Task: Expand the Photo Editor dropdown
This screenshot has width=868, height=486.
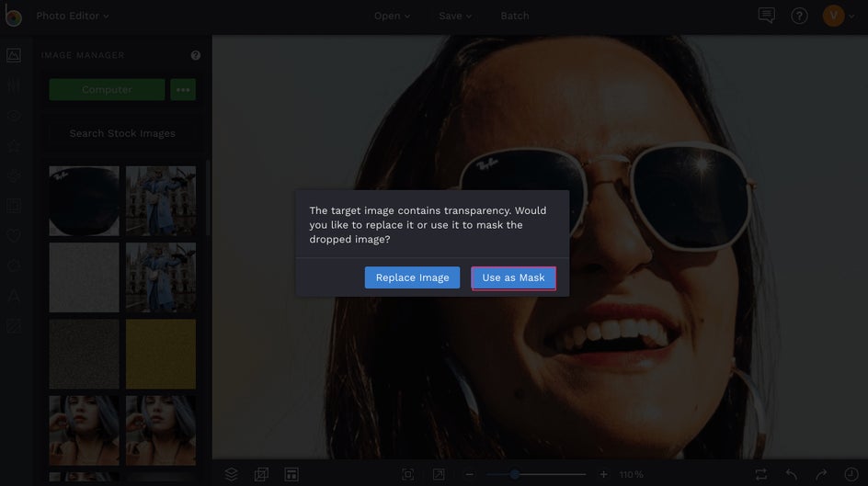Action: tap(73, 16)
